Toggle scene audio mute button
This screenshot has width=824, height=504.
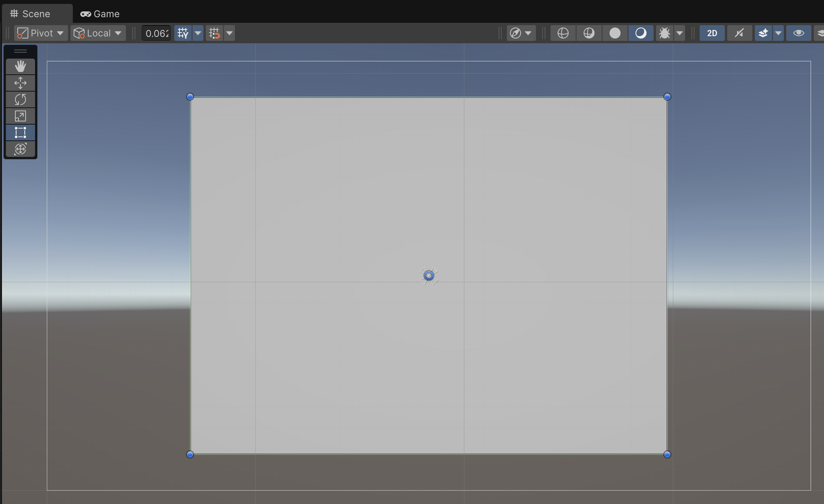[x=739, y=33]
